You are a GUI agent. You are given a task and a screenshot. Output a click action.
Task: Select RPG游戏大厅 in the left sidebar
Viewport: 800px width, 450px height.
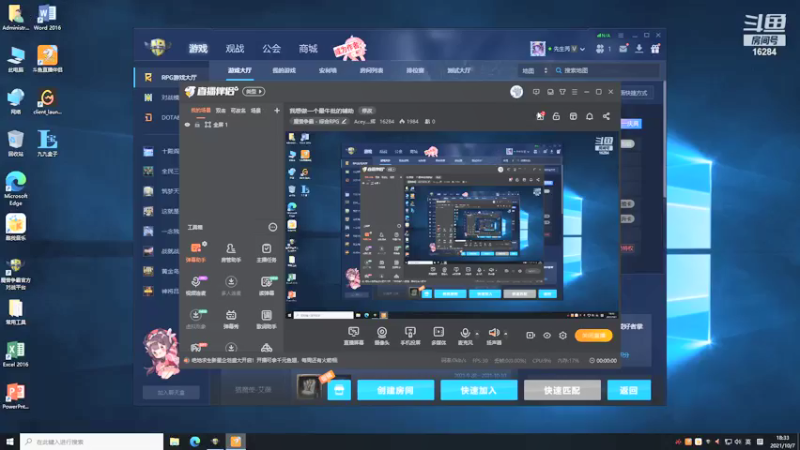(172, 77)
